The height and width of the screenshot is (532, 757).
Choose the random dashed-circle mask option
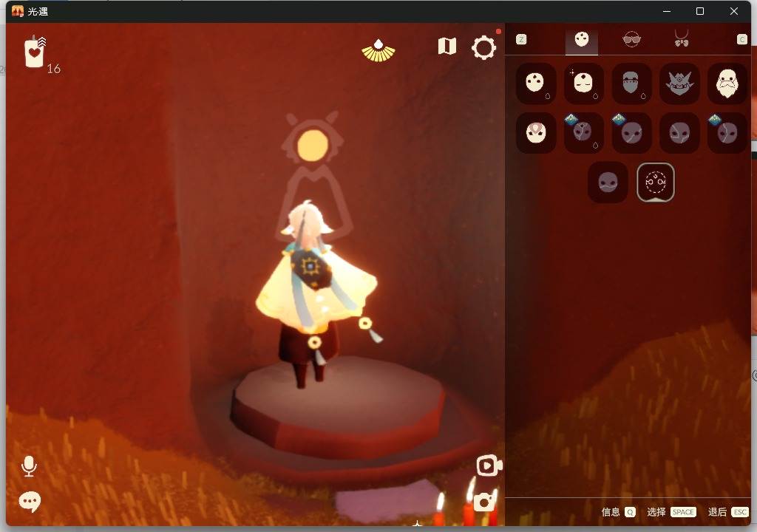[656, 182]
